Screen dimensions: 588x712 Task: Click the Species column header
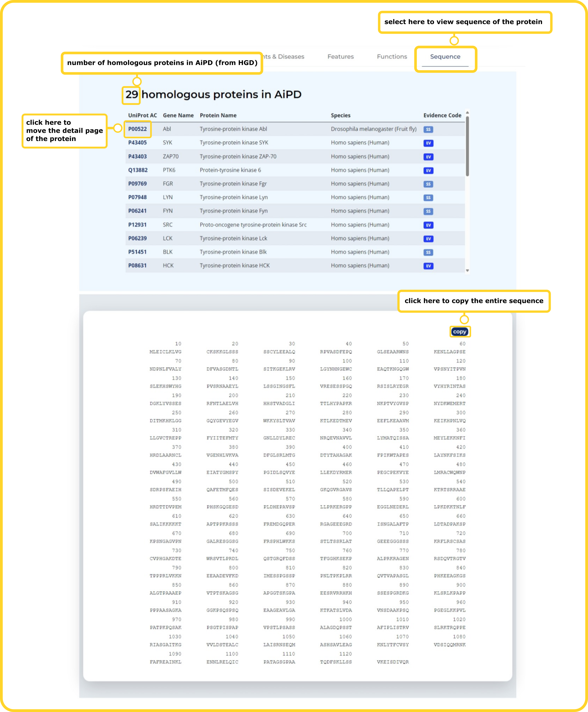(x=341, y=115)
